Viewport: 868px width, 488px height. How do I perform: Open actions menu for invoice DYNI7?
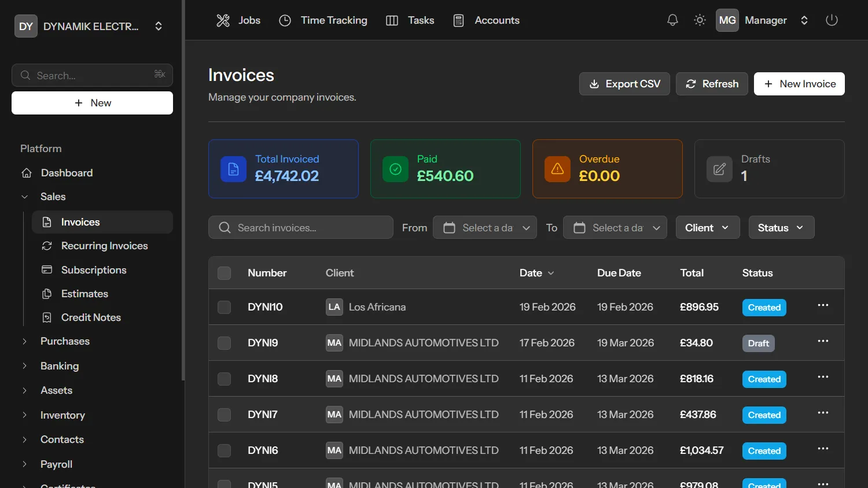point(823,413)
